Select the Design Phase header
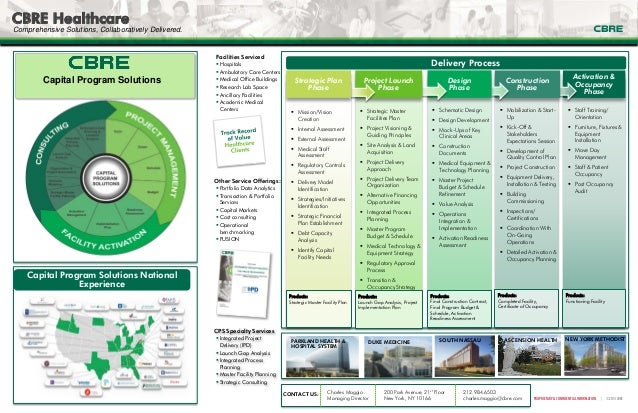Viewport: 638px width, 413px height. (459, 84)
